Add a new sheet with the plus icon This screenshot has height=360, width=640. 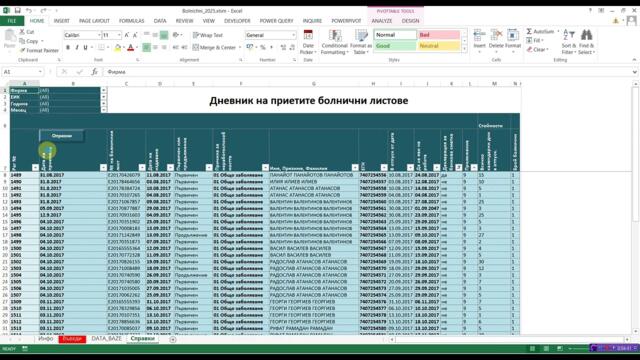click(173, 339)
